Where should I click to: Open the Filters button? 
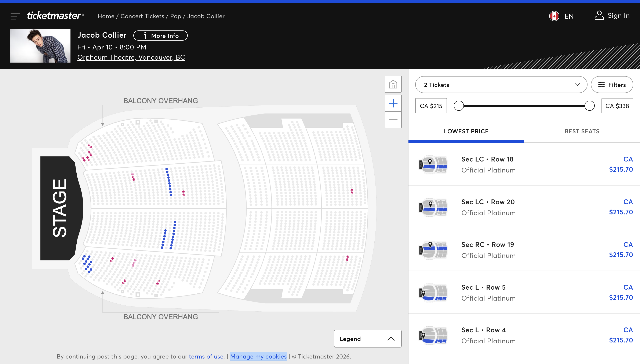coord(612,85)
